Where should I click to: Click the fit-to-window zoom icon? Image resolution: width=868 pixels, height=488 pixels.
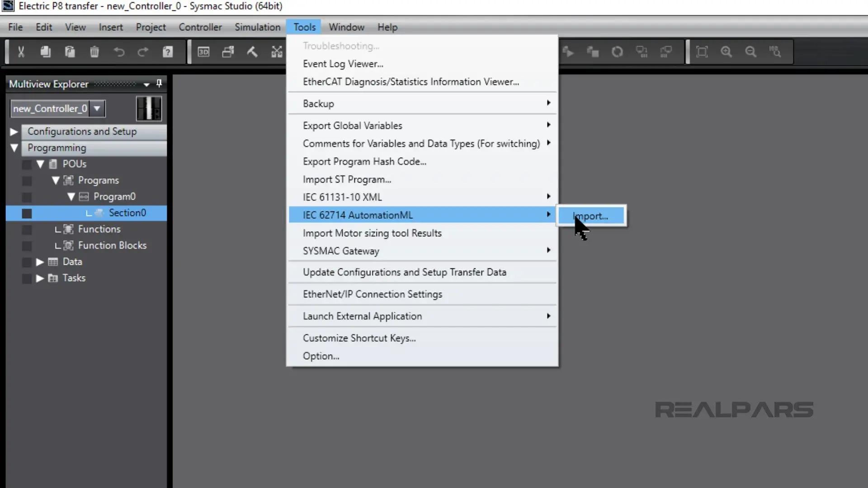coord(702,52)
